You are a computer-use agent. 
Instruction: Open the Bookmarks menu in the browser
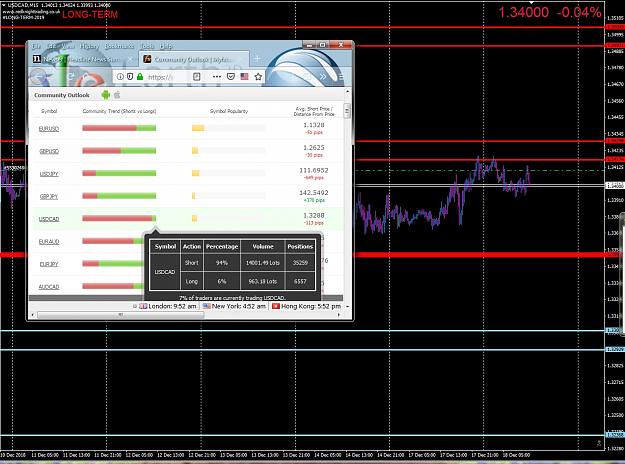119,46
